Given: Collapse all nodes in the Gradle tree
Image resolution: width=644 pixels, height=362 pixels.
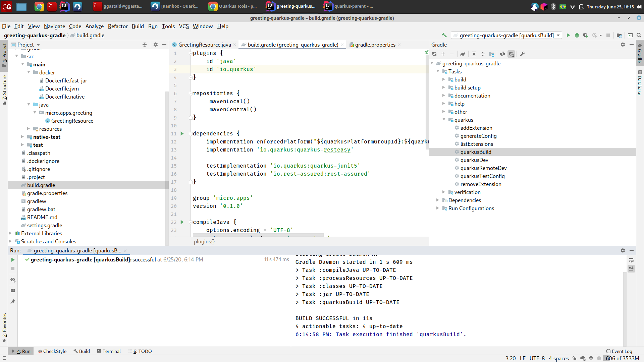Looking at the screenshot, I should click(483, 54).
